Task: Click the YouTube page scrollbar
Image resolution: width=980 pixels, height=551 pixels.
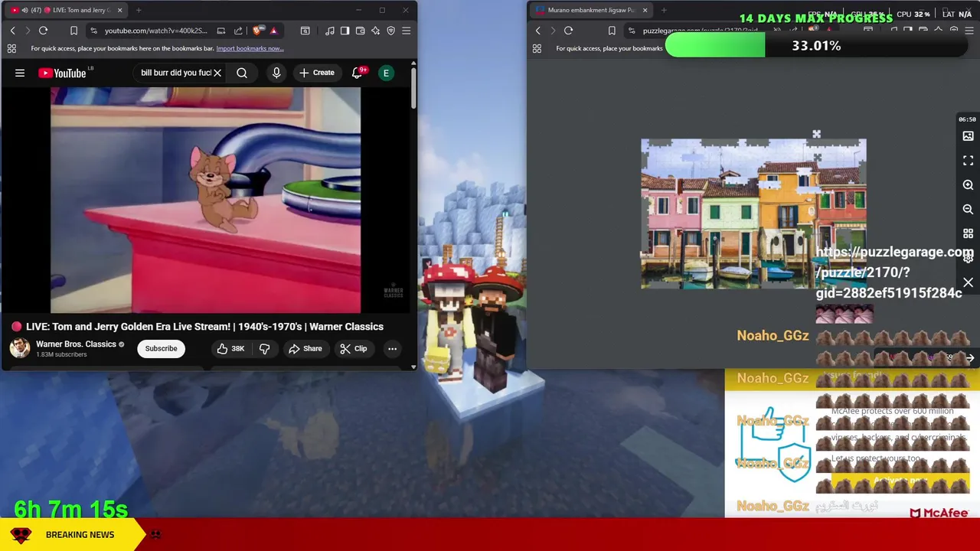Action: click(413, 88)
